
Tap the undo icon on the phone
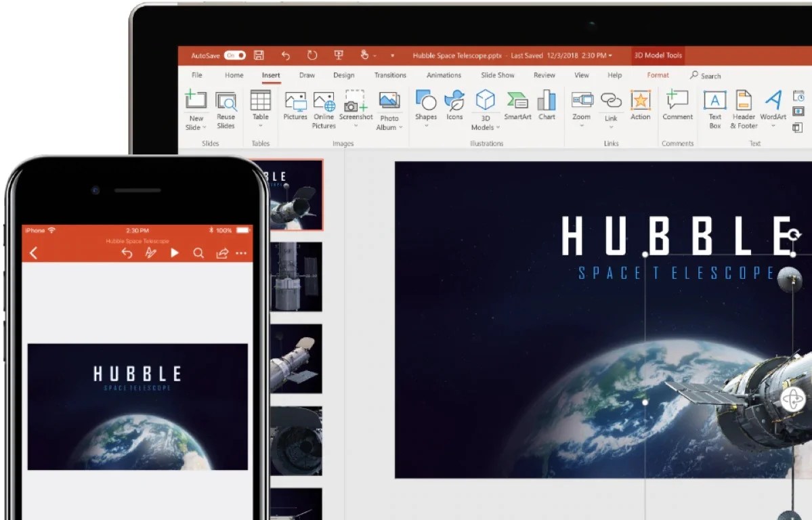click(127, 253)
